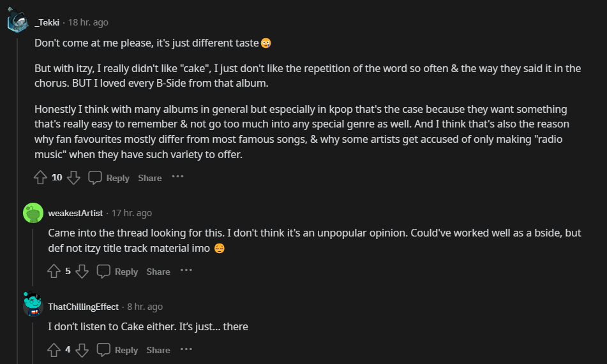This screenshot has height=364, width=607.
Task: Open more options on _Tekki's comment
Action: coord(177,177)
